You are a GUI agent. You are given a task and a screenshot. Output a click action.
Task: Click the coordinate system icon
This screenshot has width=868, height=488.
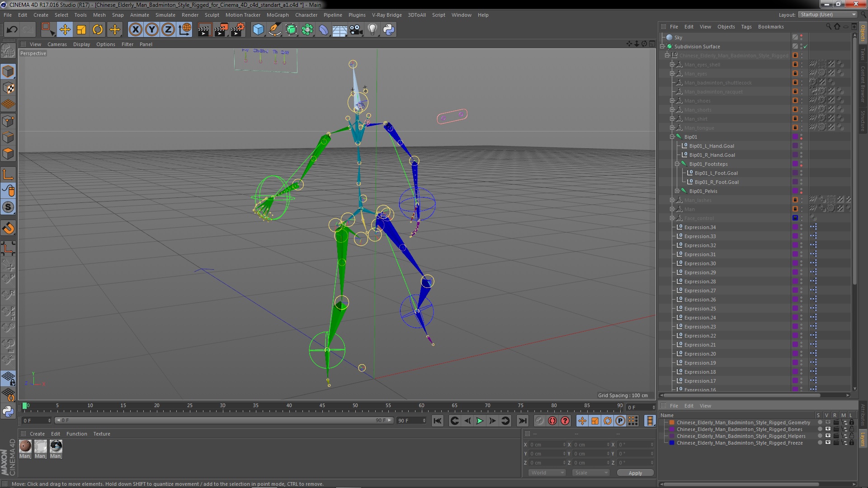[x=185, y=30]
